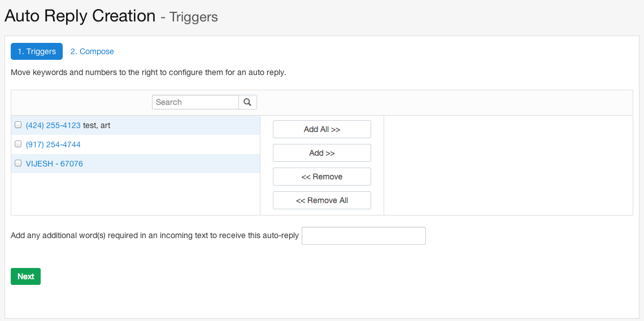644x321 pixels.
Task: Open the VIJESH - 67076 keyword link
Action: [x=54, y=164]
